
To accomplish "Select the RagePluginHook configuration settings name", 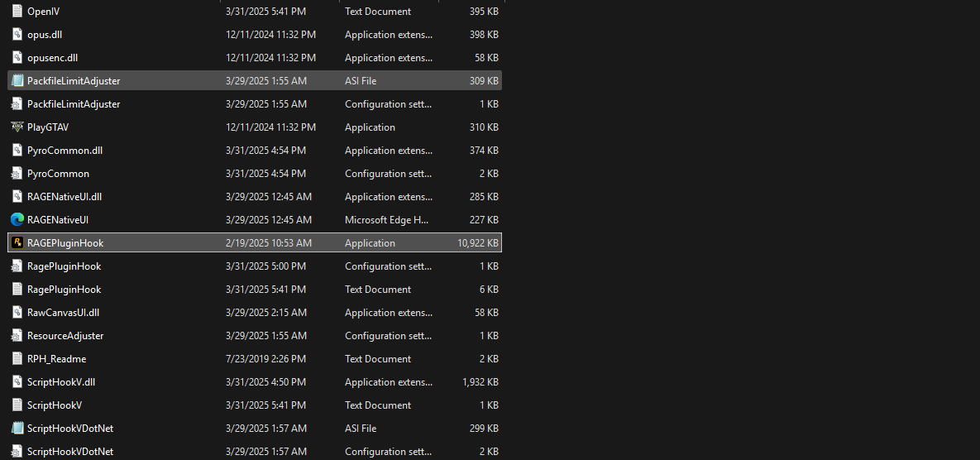I will 64,266.
